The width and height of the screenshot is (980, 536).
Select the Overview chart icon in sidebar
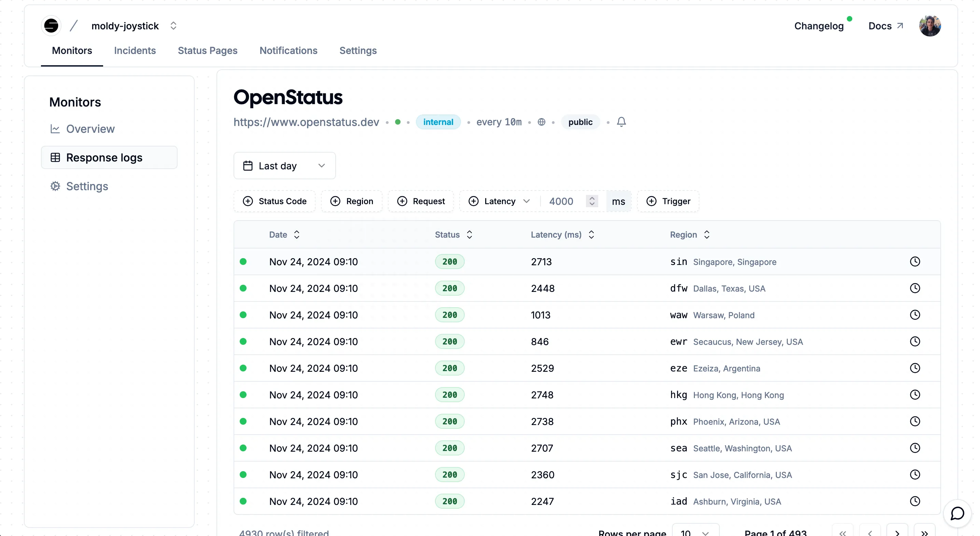tap(56, 129)
